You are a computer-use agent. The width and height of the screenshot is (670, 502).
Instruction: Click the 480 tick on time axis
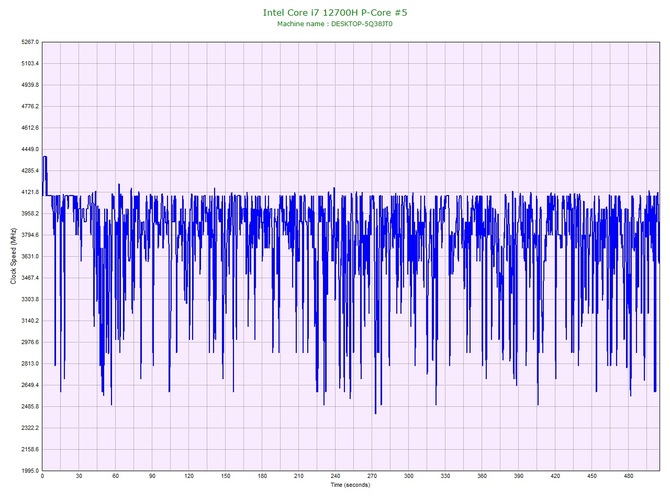click(x=629, y=476)
